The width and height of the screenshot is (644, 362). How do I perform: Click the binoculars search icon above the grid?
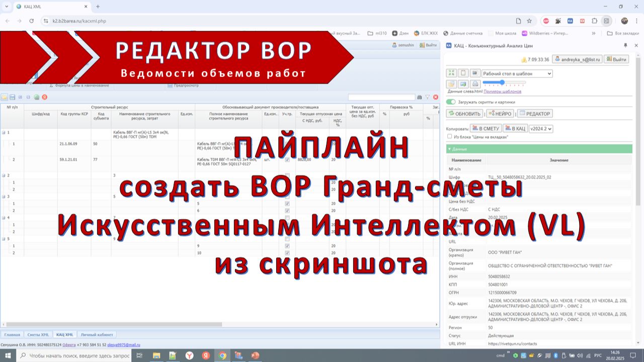pos(419,97)
